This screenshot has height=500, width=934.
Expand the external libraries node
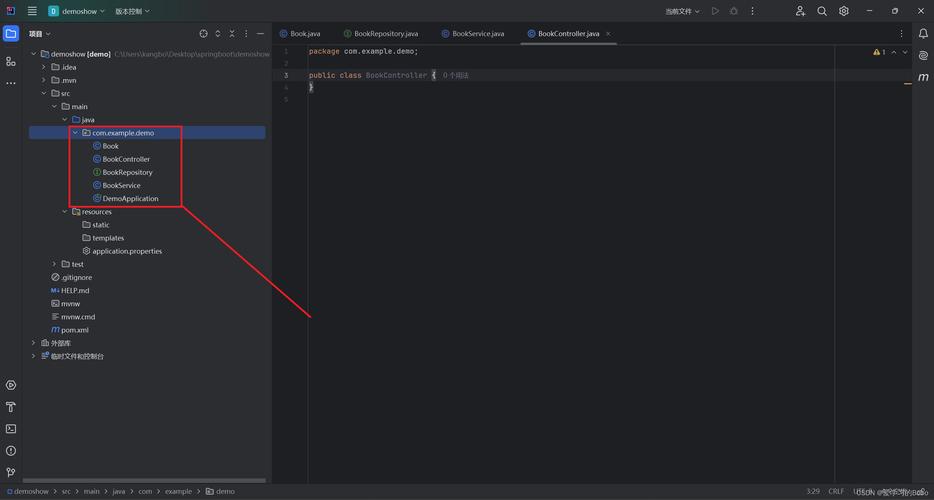(x=33, y=343)
